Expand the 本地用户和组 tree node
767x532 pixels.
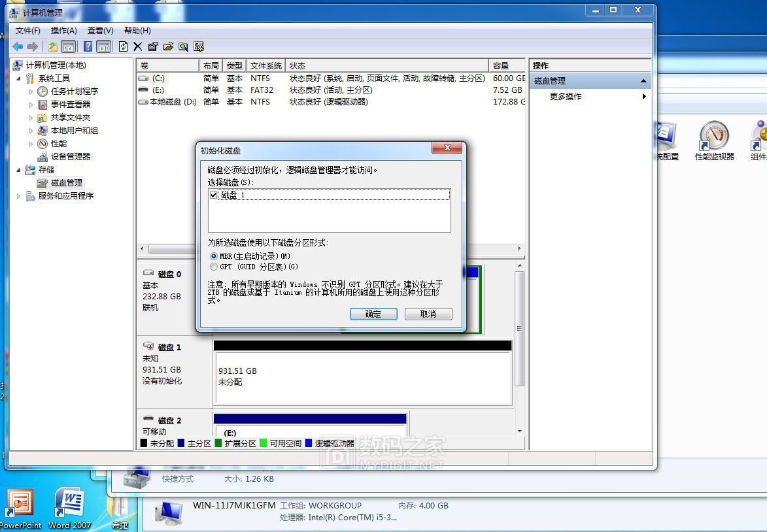tap(31, 131)
